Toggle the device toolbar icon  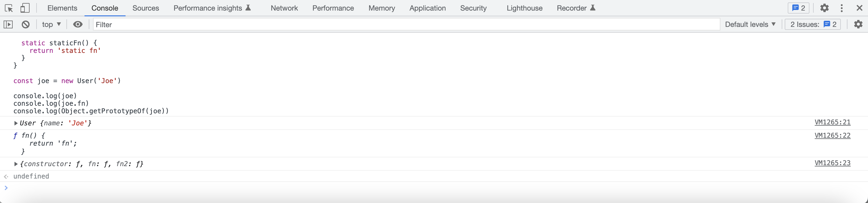[25, 8]
